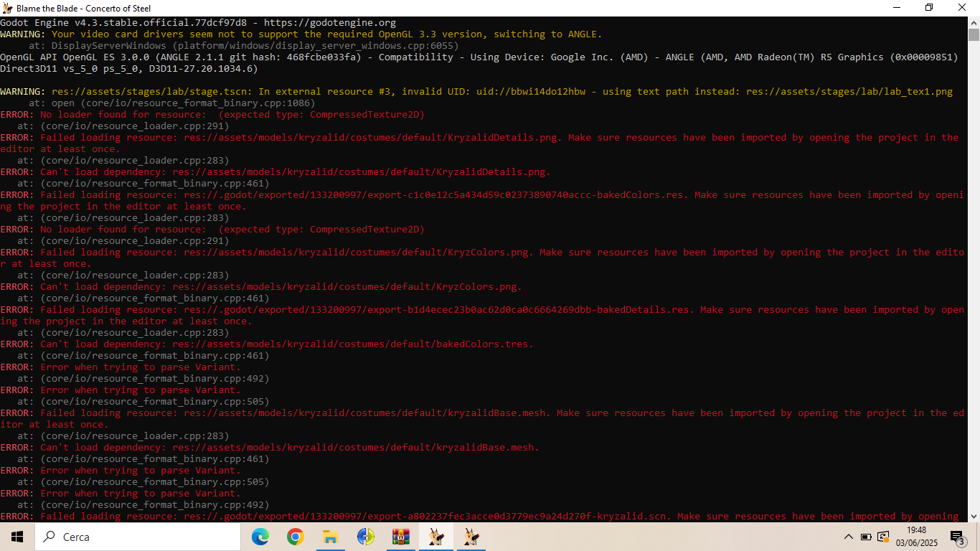This screenshot has height=551, width=980.
Task: Open the network status tray icon
Action: pos(883,537)
